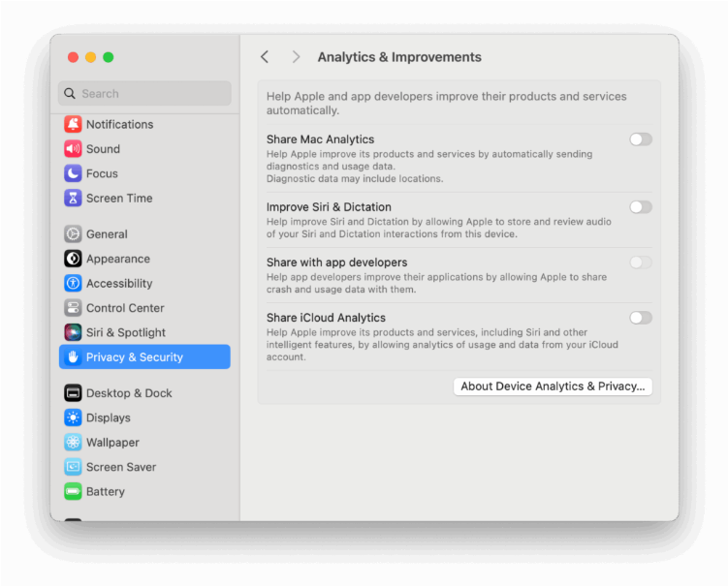Enable Share iCloud Analytics switch
The image size is (728, 587).
coord(641,318)
